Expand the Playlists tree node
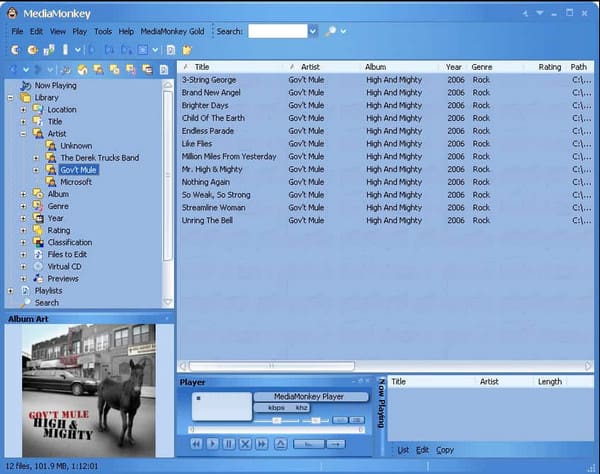The width and height of the screenshot is (600, 474). [x=11, y=291]
